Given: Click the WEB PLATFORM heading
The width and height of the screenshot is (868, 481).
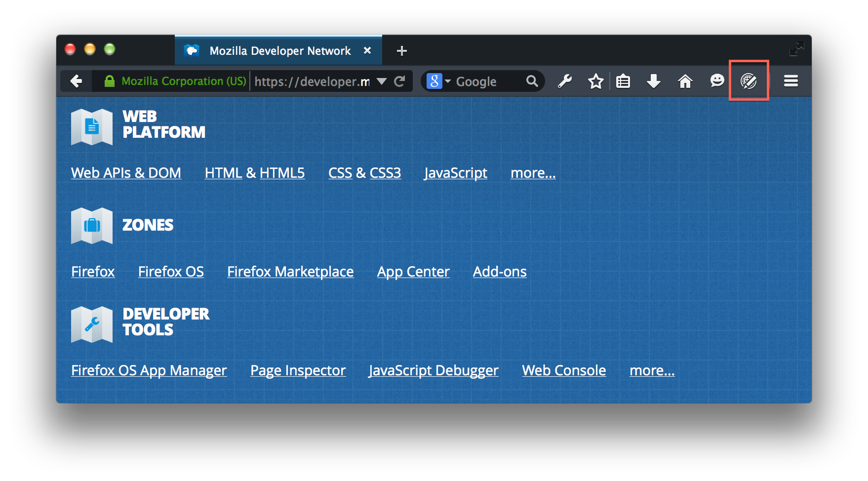Looking at the screenshot, I should (164, 124).
